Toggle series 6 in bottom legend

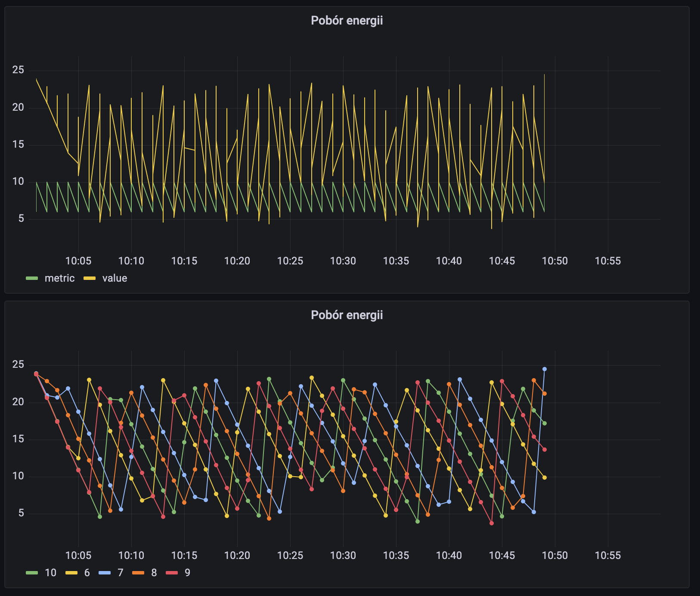point(87,573)
